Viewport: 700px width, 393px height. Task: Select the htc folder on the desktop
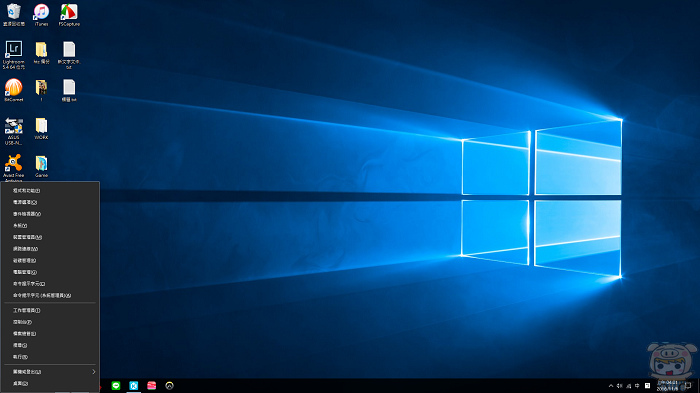pyautogui.click(x=42, y=53)
